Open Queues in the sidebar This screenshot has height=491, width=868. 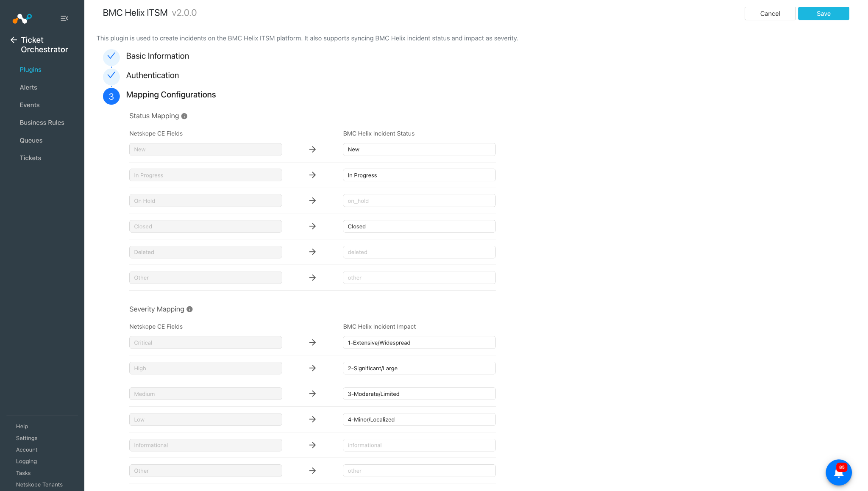(x=31, y=140)
